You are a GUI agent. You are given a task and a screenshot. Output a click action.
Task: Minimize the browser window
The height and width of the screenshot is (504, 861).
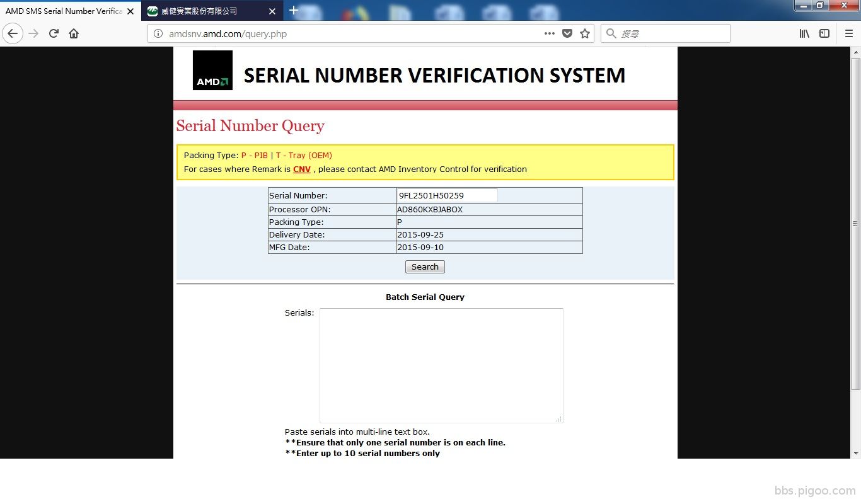point(804,6)
